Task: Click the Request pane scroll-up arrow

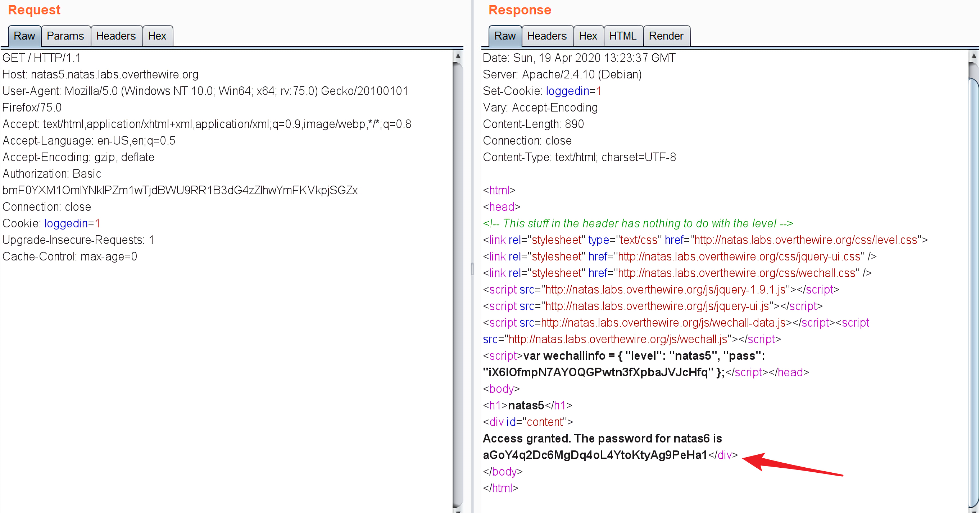Action: (x=458, y=56)
